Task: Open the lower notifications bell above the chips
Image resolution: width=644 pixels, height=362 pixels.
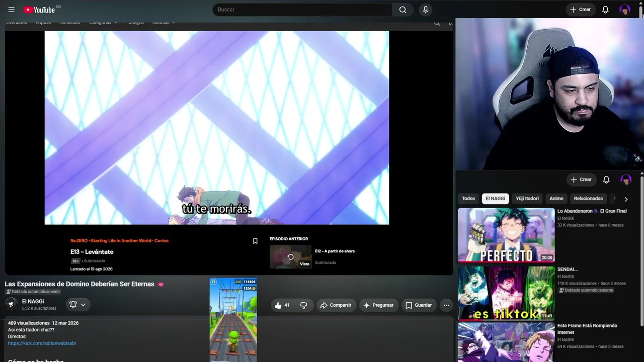Action: [x=606, y=179]
